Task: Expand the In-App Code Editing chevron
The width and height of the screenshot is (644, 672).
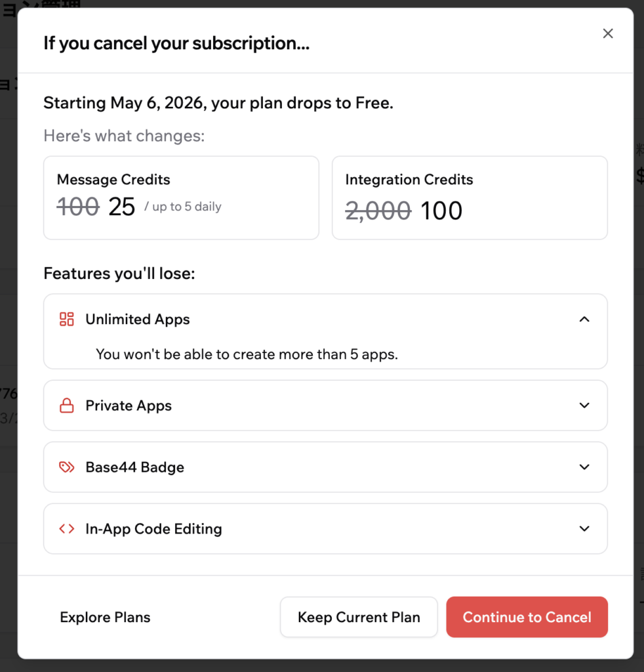Action: click(x=584, y=529)
